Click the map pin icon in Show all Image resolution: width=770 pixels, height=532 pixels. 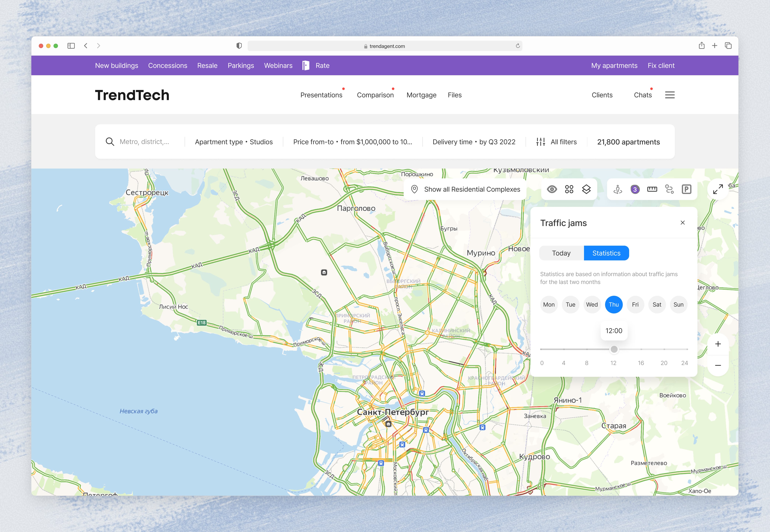pos(414,189)
